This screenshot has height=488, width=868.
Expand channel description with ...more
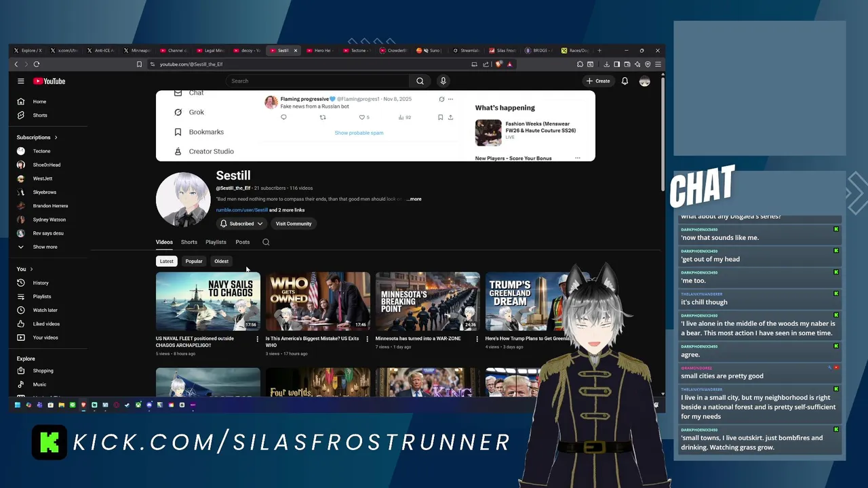[x=414, y=199]
